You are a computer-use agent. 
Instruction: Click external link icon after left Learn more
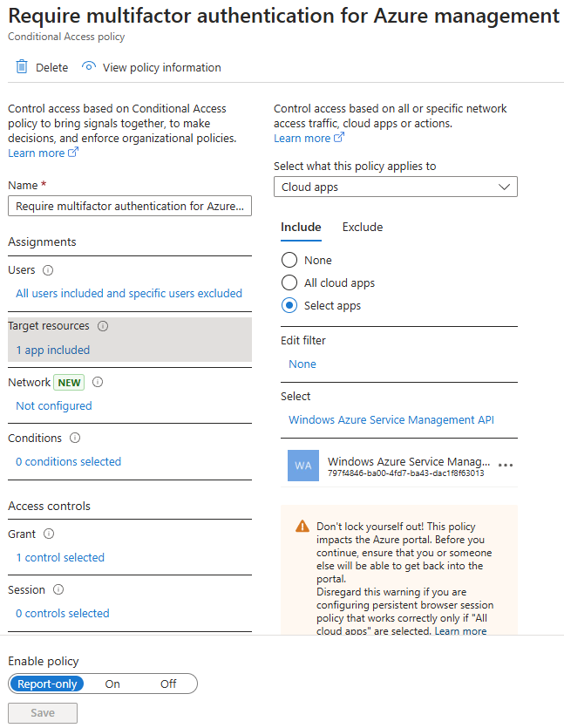click(x=73, y=153)
